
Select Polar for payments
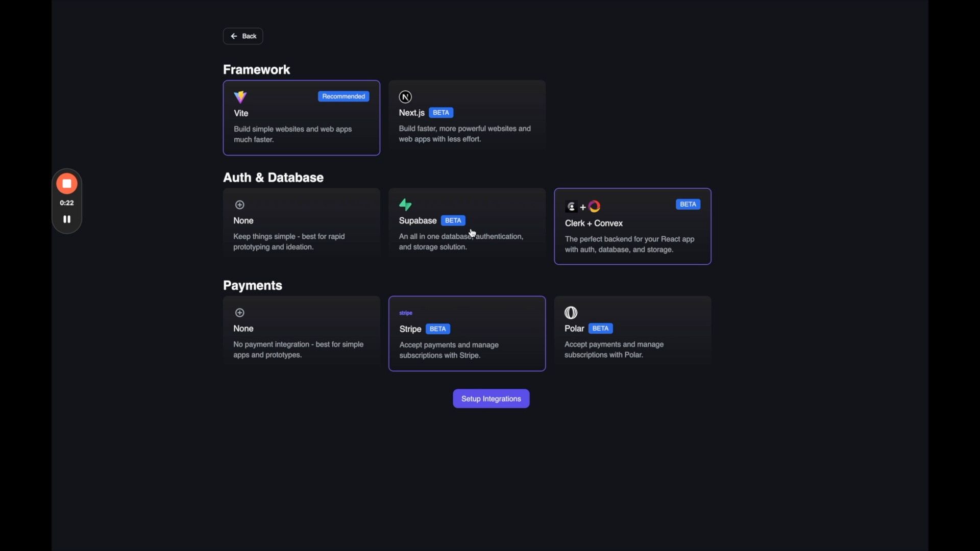click(x=632, y=334)
